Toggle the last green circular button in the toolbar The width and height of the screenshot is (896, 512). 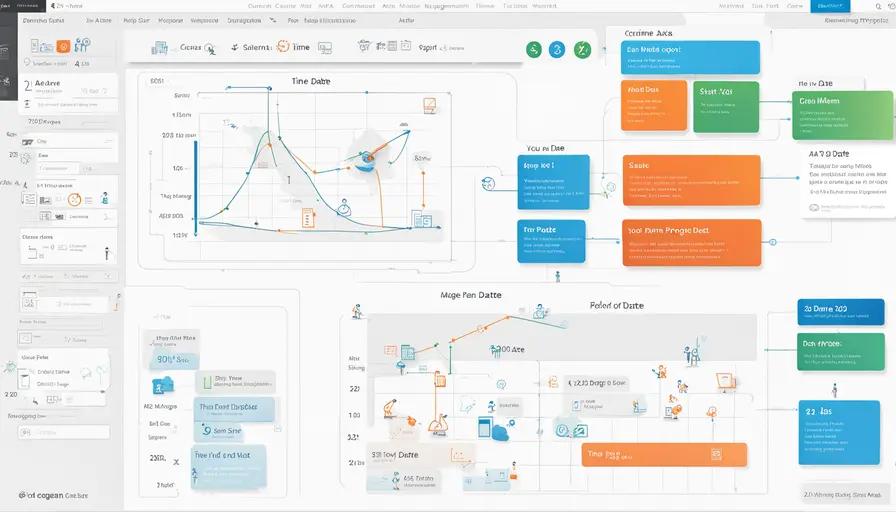[x=582, y=50]
